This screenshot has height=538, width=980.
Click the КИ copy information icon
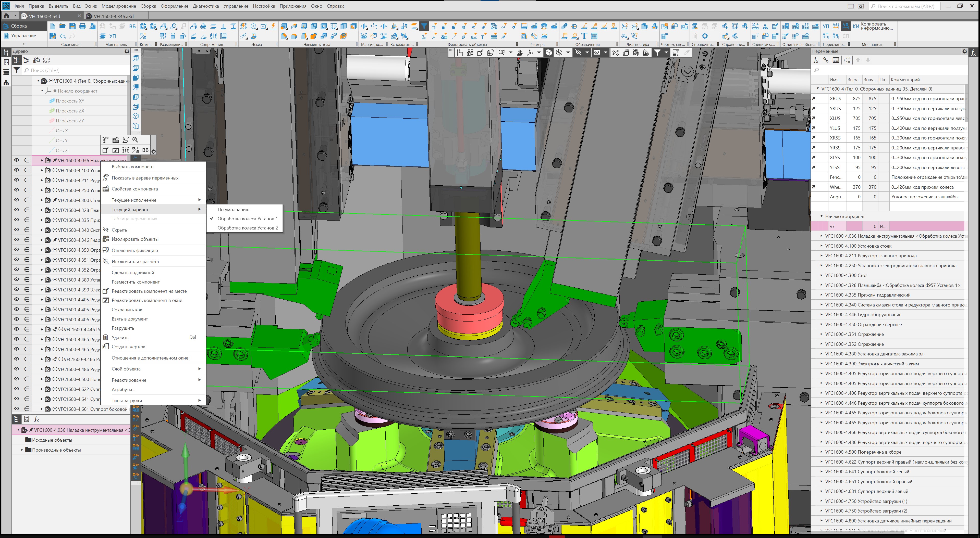pyautogui.click(x=856, y=26)
